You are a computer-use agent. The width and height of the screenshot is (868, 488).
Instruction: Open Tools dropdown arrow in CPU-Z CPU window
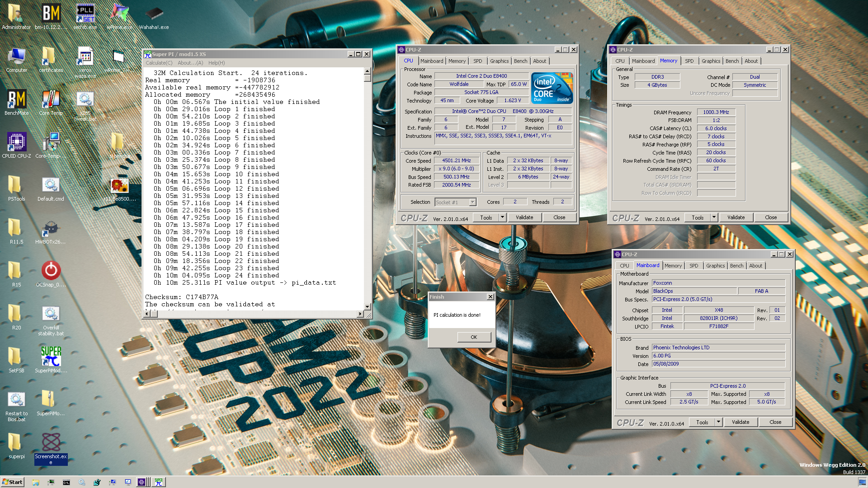pos(502,217)
